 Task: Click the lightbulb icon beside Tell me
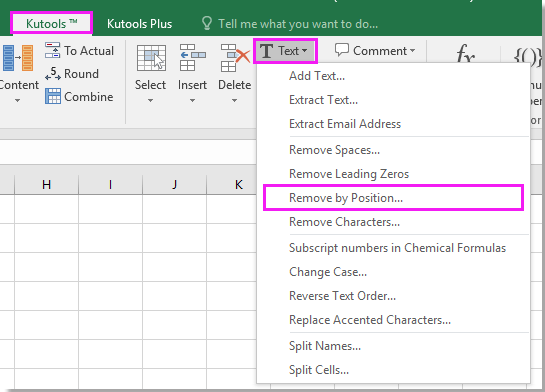click(x=207, y=24)
